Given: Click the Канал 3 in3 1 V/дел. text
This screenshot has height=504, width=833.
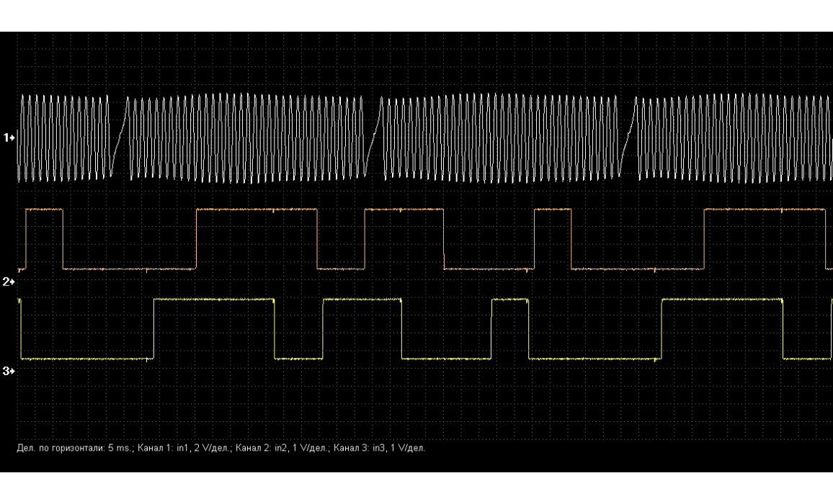Looking at the screenshot, I should [380, 448].
